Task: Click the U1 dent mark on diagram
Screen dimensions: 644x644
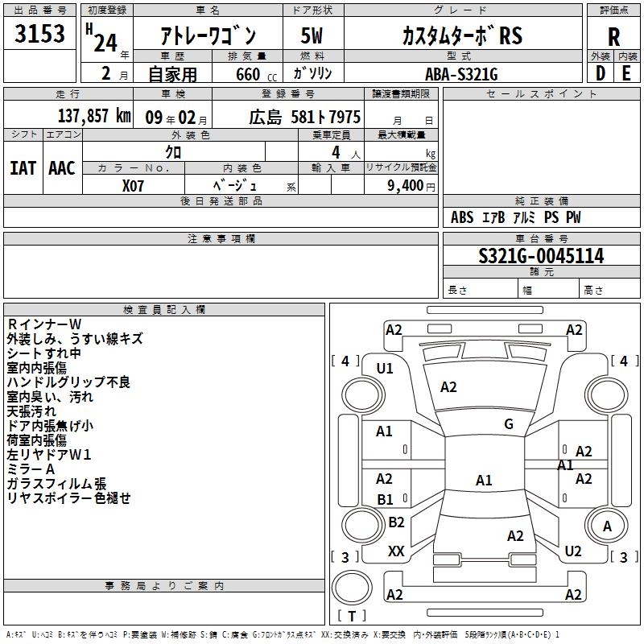Action: [x=385, y=369]
